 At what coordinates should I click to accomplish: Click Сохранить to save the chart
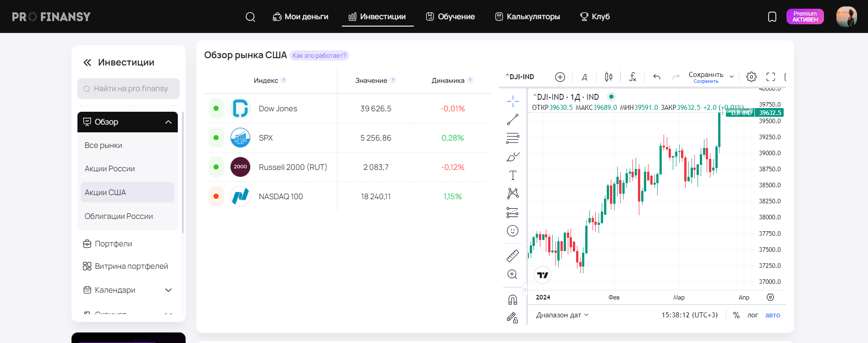(x=706, y=77)
